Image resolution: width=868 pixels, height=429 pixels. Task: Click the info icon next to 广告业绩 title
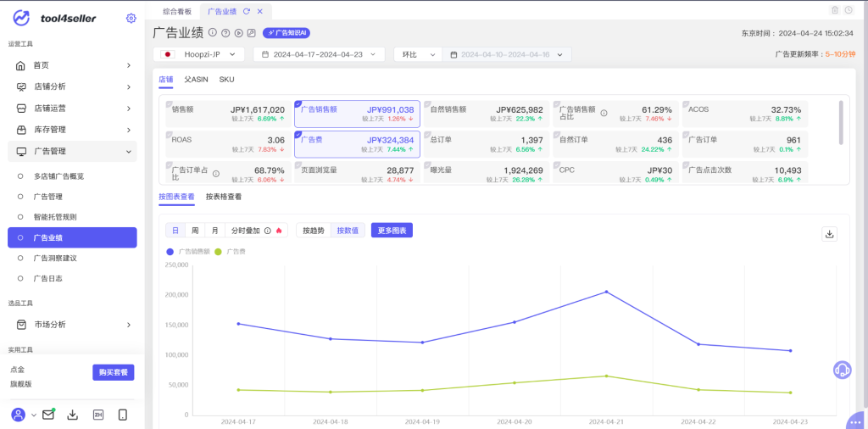[x=213, y=33]
